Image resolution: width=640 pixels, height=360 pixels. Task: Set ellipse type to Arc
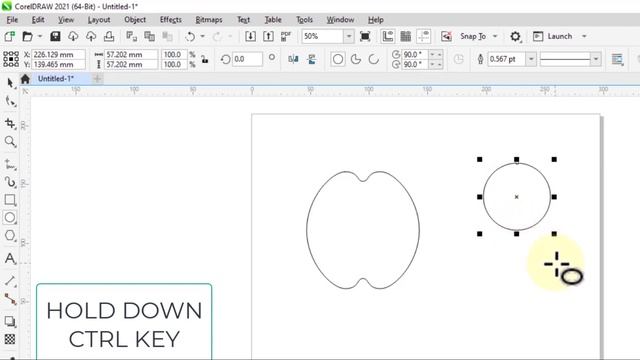374,59
